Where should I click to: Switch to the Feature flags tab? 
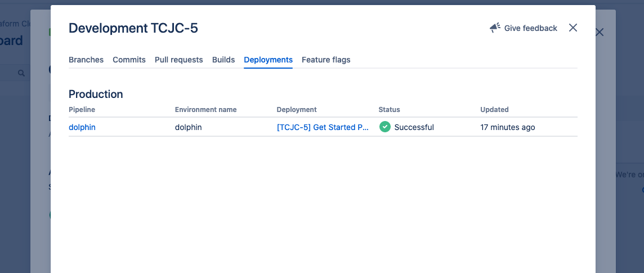pos(326,60)
